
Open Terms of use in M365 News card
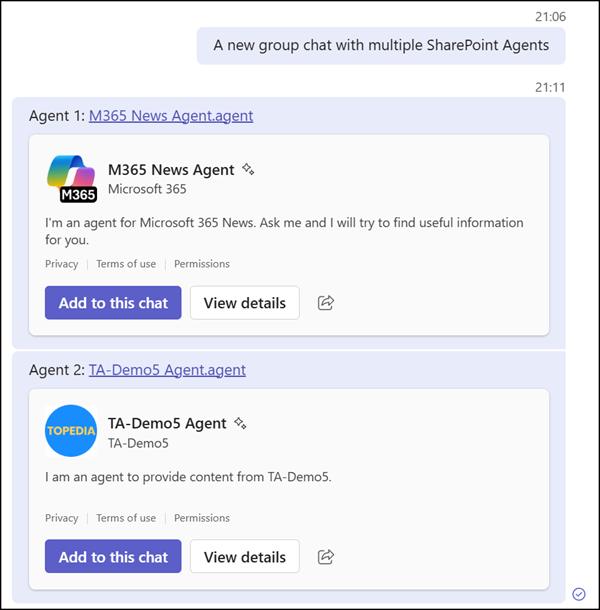pyautogui.click(x=126, y=264)
